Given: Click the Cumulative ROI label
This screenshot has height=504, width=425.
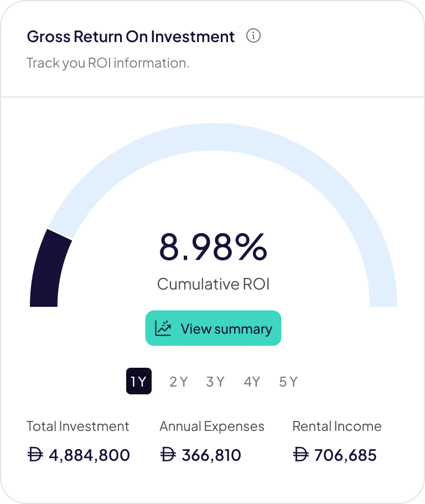Looking at the screenshot, I should pyautogui.click(x=213, y=284).
